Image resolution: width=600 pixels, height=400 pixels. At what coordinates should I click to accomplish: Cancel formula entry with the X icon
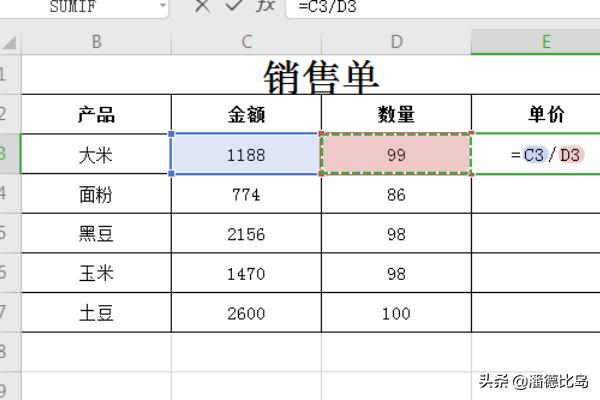pyautogui.click(x=202, y=6)
